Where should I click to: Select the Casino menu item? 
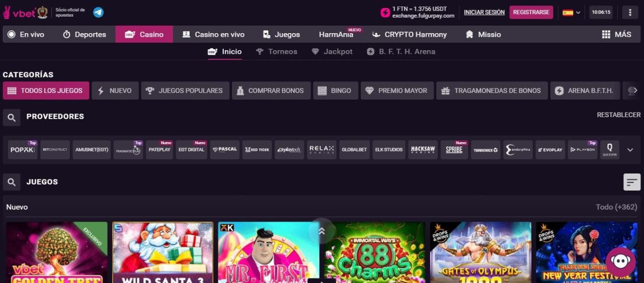pyautogui.click(x=144, y=34)
